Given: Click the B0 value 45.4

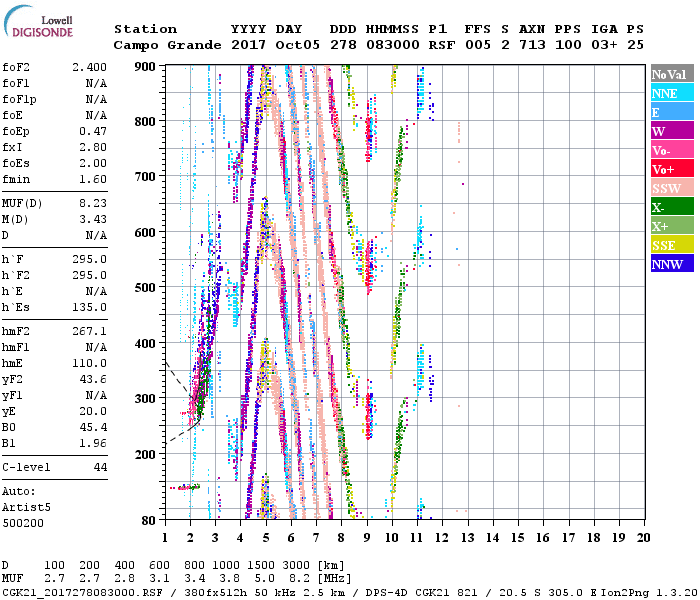Looking at the screenshot, I should click(x=93, y=427).
